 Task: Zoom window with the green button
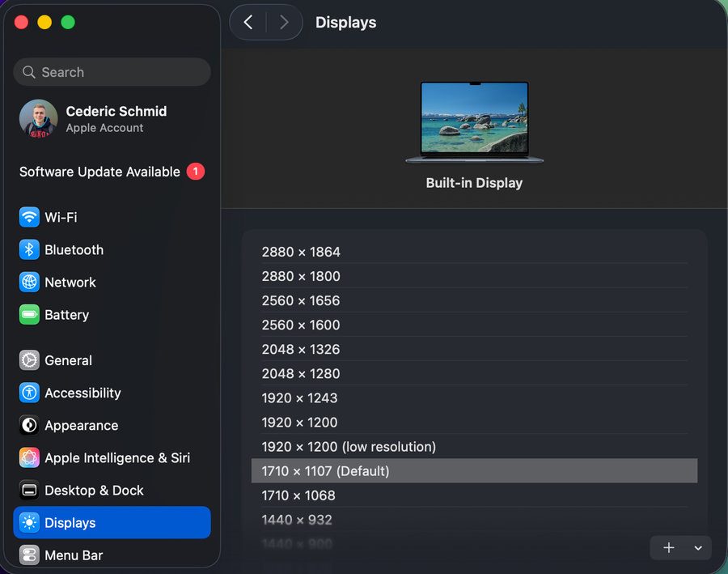tap(68, 23)
